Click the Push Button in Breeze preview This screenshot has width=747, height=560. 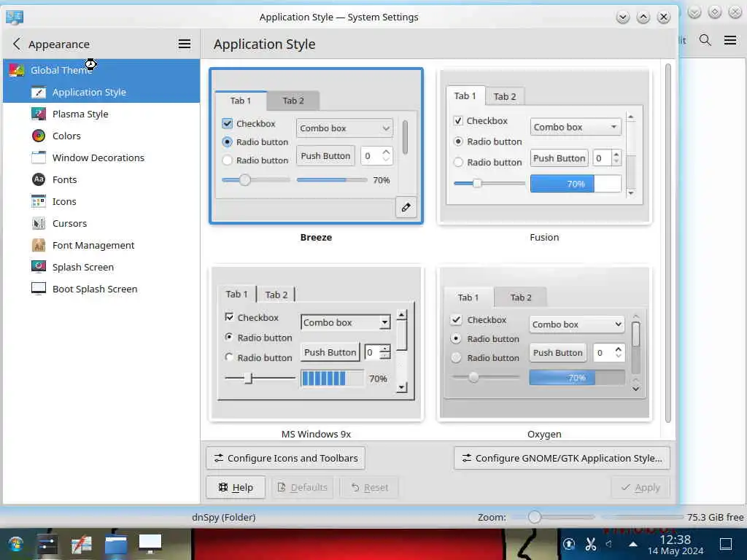coord(325,156)
